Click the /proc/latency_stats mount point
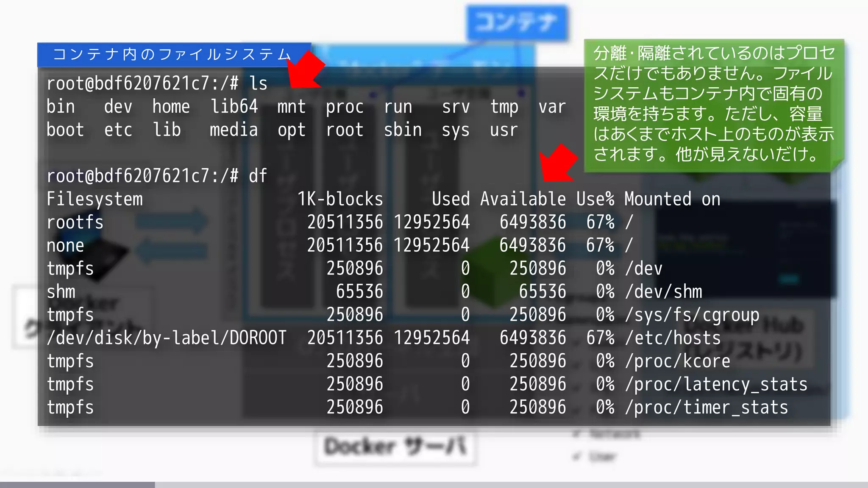The image size is (868, 488). point(716,385)
